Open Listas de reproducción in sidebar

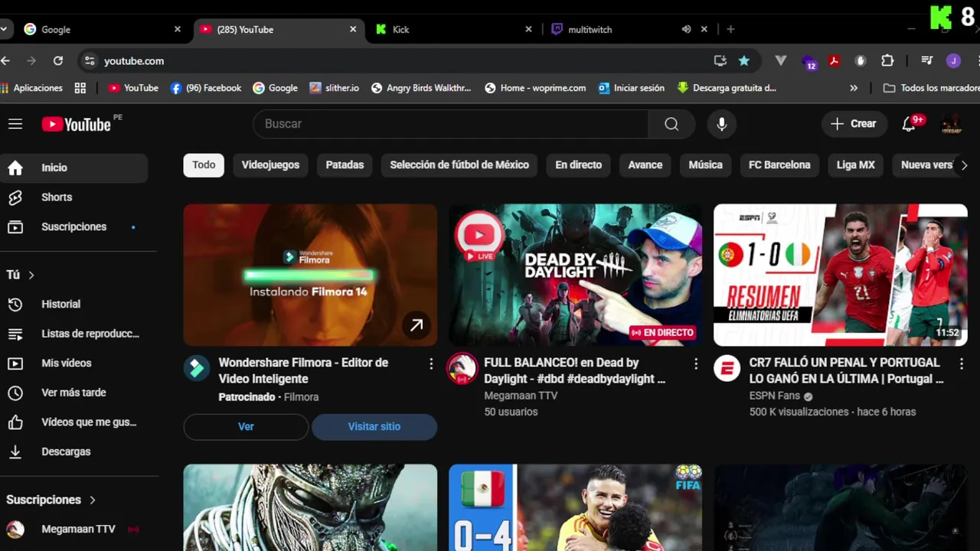73,334
